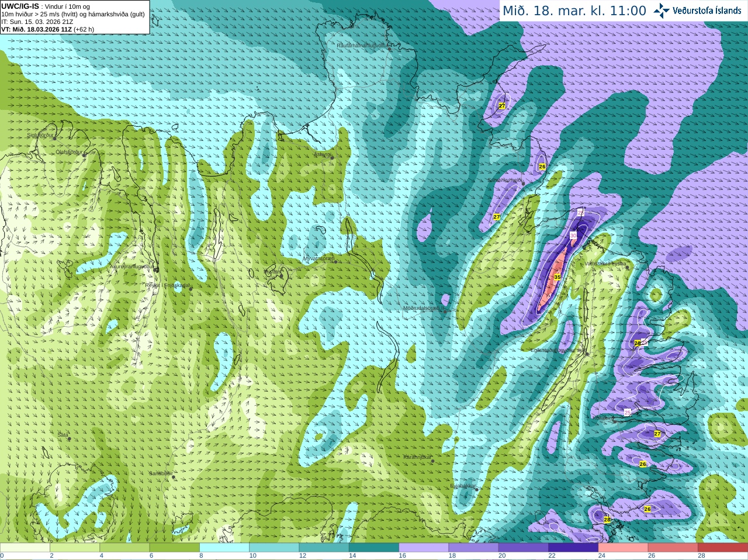Image resolution: width=748 pixels, height=560 pixels.
Task: Click the Ásbyrgi station label
Action: click(322, 154)
